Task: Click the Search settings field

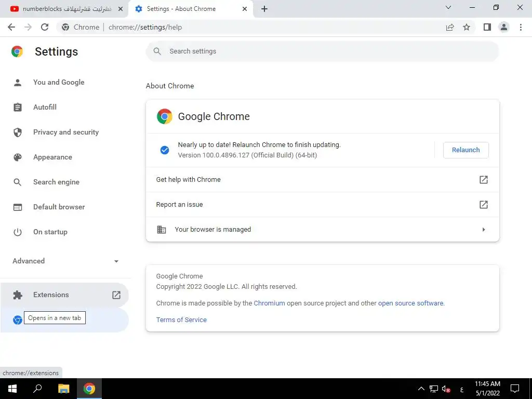Action: click(x=322, y=51)
